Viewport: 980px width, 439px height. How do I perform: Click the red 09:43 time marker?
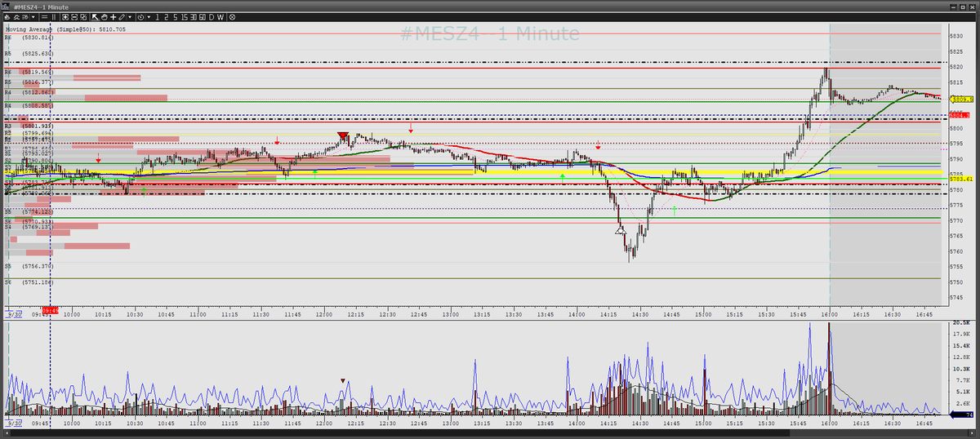click(x=50, y=311)
